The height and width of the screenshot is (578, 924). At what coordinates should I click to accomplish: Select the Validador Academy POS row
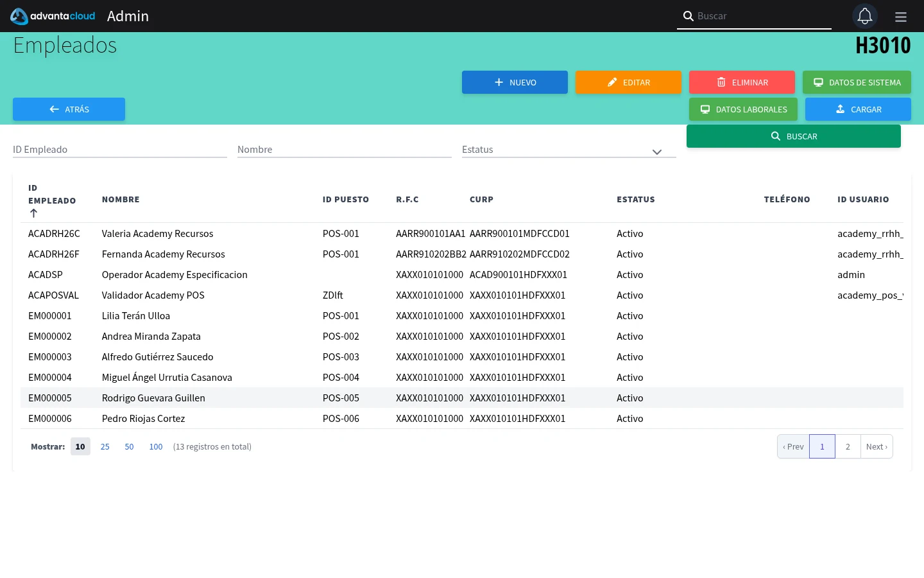(x=462, y=295)
